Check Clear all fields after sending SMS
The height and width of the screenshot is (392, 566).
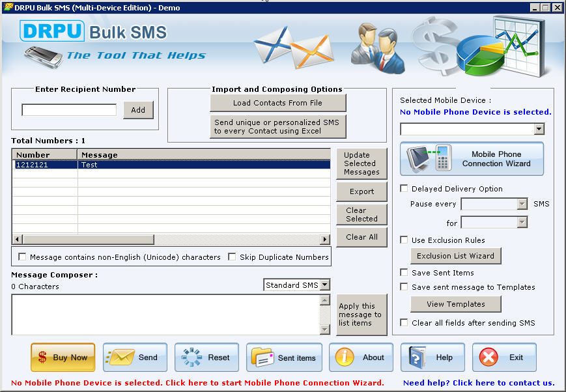(x=404, y=323)
